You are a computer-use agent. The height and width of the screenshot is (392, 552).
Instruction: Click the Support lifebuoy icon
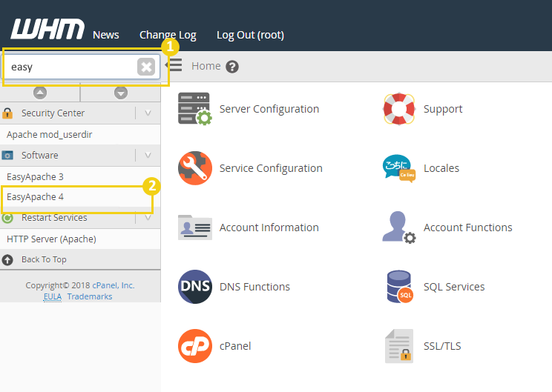click(x=399, y=109)
